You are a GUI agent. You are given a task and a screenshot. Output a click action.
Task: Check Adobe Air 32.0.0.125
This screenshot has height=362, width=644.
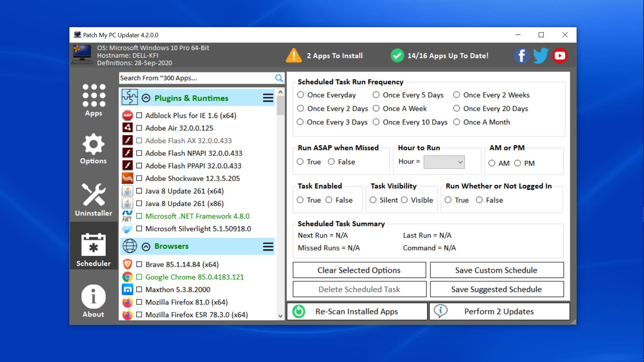point(139,128)
